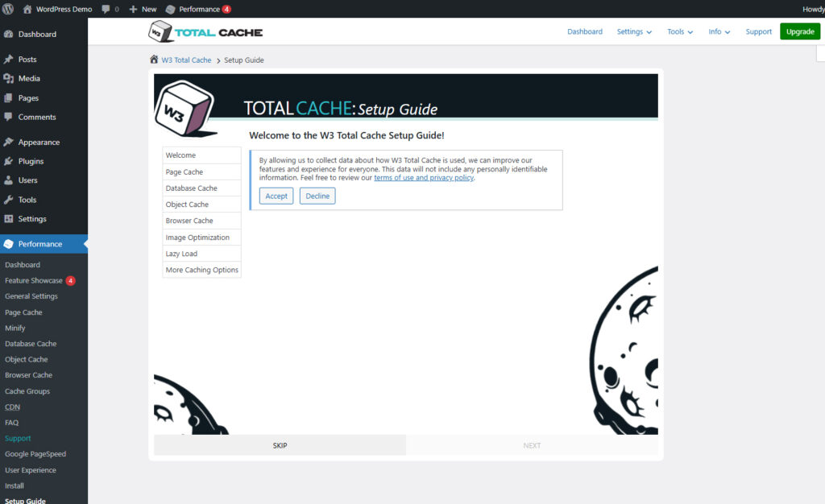Click the W3 Total Cache breadcrumb link
Image resolution: width=825 pixels, height=504 pixels.
tap(186, 60)
